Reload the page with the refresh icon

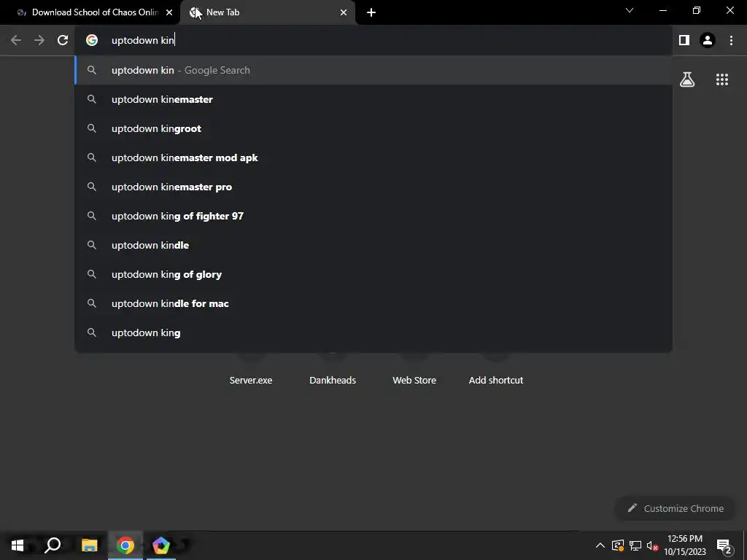63,40
